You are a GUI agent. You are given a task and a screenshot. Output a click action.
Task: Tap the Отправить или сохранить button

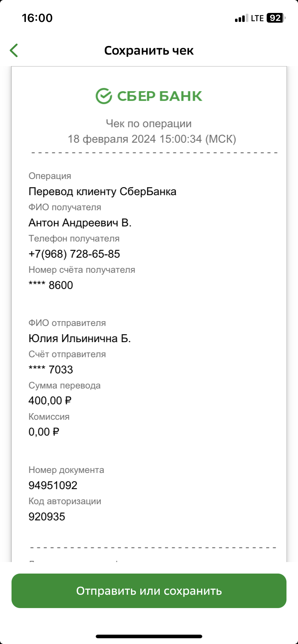coord(149,591)
